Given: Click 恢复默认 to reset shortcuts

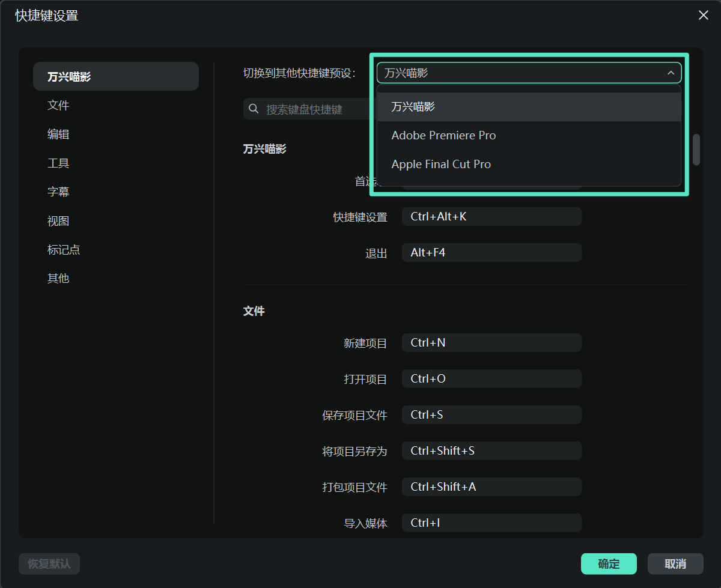Looking at the screenshot, I should pyautogui.click(x=49, y=564).
